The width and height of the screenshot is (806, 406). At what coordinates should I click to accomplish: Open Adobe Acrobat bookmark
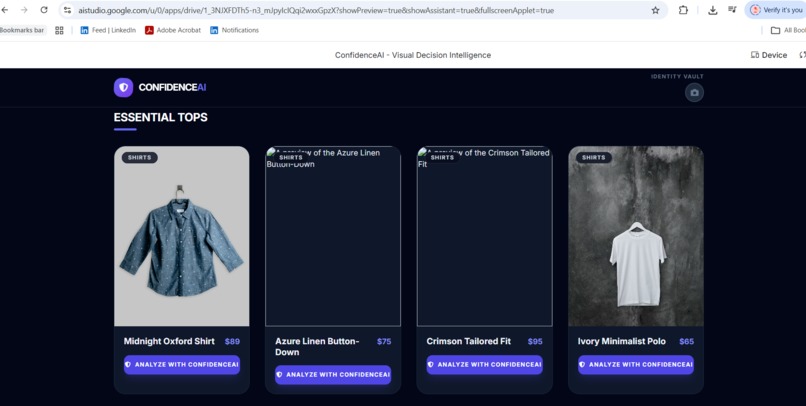173,30
